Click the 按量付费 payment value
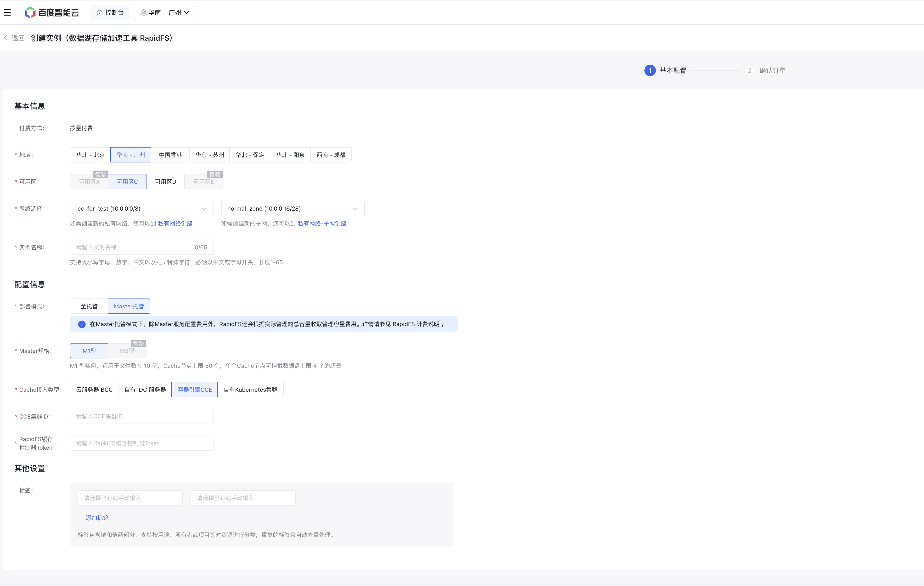 point(81,128)
